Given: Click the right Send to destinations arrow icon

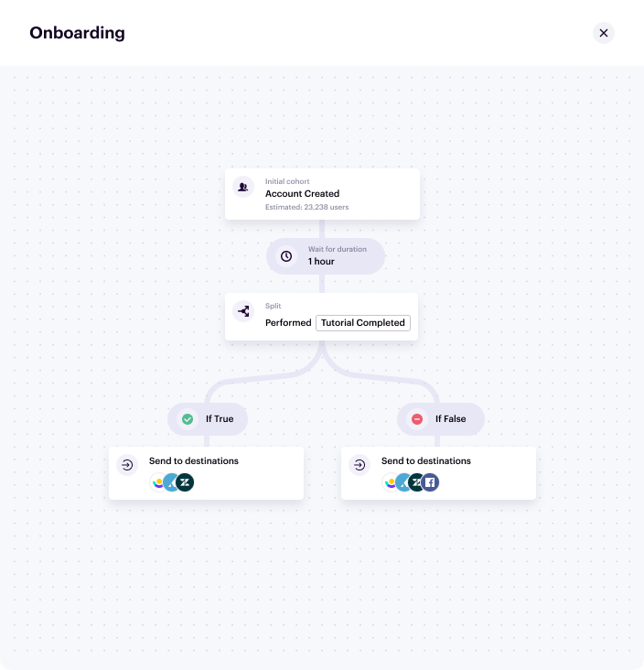Looking at the screenshot, I should click(x=360, y=465).
